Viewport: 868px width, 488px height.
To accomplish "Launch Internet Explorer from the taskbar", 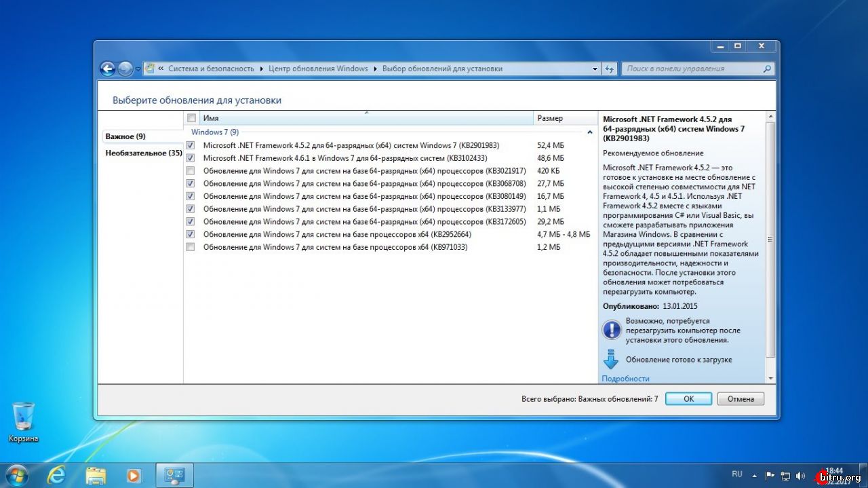I will [58, 475].
